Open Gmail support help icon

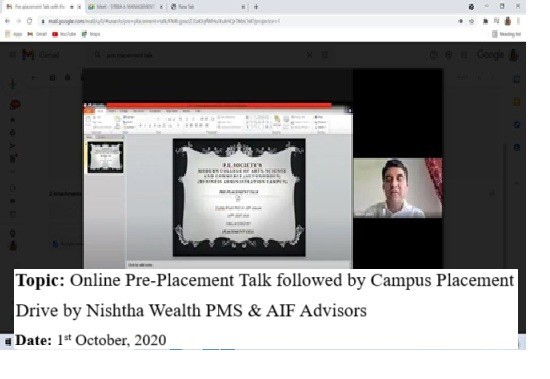434,55
